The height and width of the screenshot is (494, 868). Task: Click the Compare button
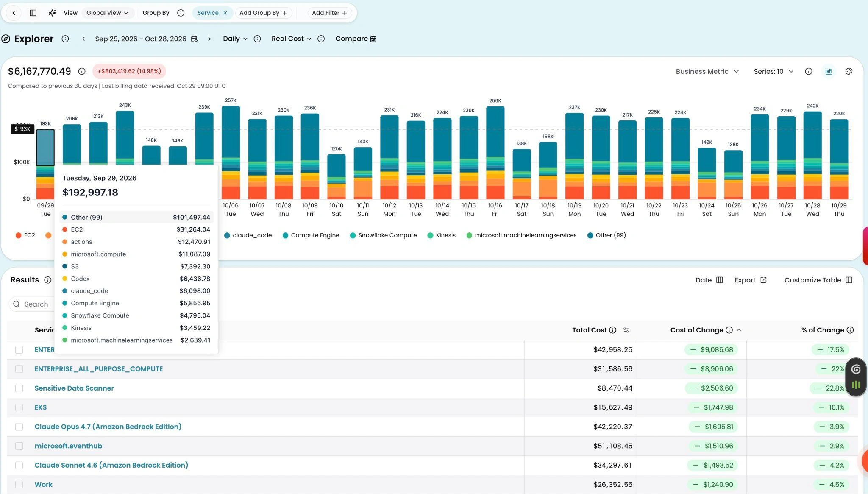(356, 39)
